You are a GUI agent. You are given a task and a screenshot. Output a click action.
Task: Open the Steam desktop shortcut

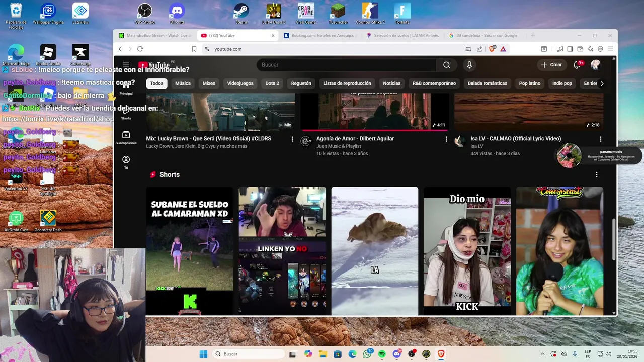(242, 14)
